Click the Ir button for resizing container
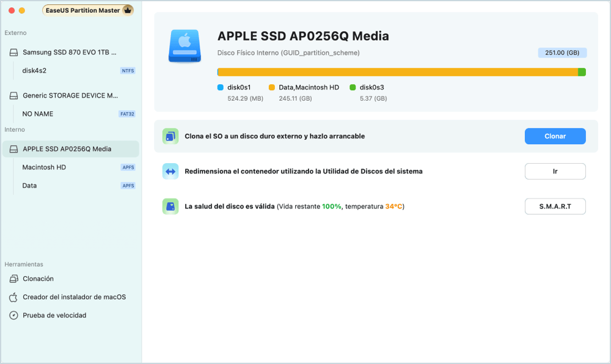611x364 pixels. [x=555, y=171]
